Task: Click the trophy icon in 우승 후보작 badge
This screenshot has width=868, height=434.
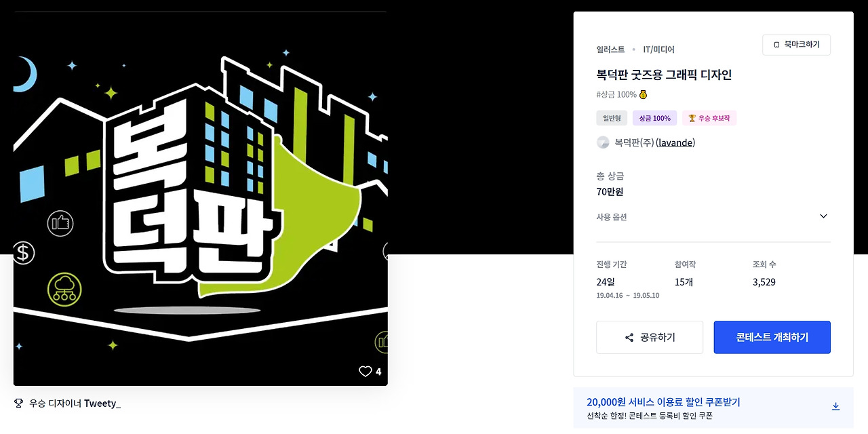Action: click(x=692, y=118)
